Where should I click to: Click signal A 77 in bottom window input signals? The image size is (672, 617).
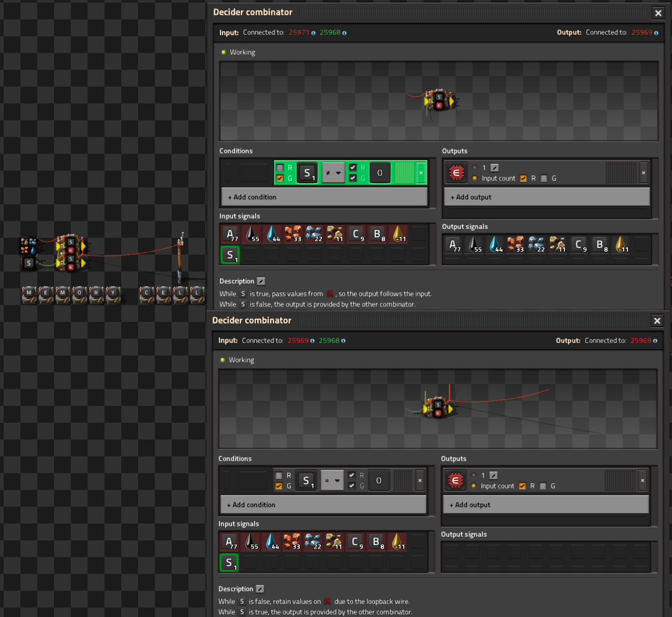point(229,541)
